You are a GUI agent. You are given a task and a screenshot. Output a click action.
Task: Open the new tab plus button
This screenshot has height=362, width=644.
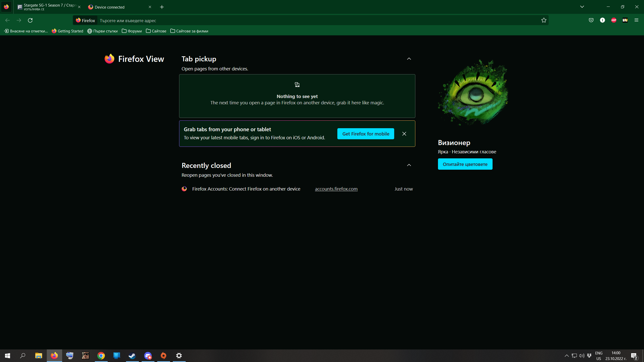[x=162, y=7]
